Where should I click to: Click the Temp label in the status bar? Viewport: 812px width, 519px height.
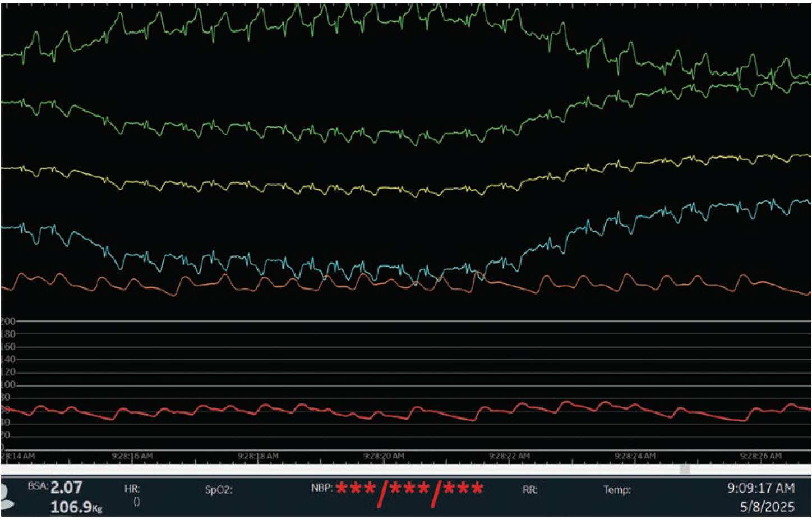click(617, 490)
